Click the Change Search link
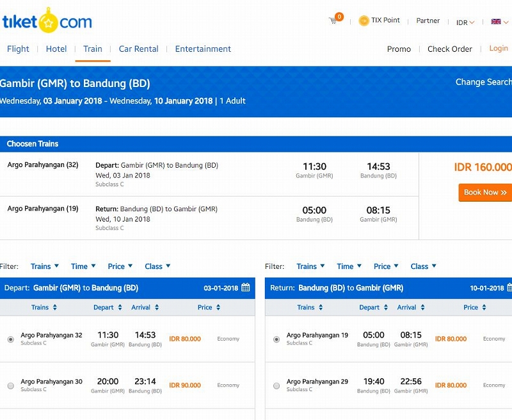The width and height of the screenshot is (512, 420). coord(483,82)
